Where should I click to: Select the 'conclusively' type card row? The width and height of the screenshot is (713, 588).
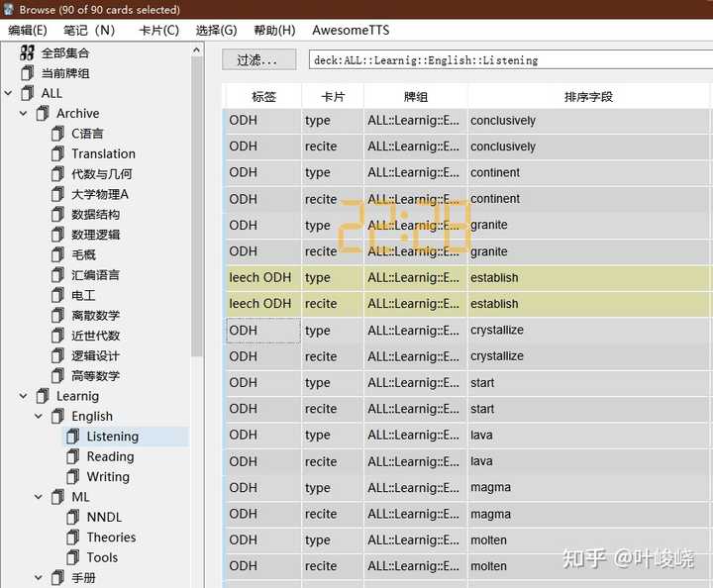coord(467,121)
